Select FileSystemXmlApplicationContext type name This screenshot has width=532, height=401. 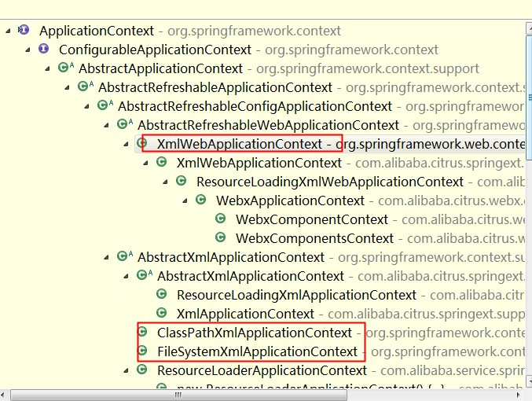pyautogui.click(x=257, y=351)
